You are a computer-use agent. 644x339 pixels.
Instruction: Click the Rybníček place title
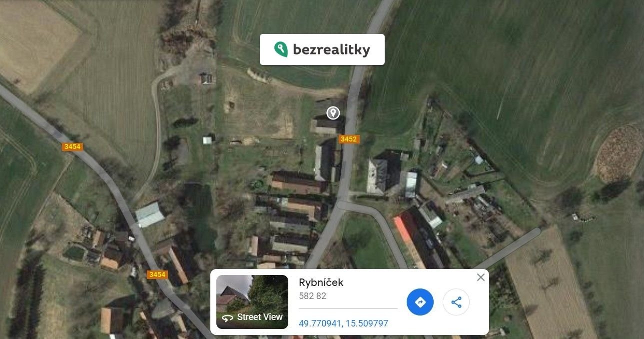[x=321, y=282]
